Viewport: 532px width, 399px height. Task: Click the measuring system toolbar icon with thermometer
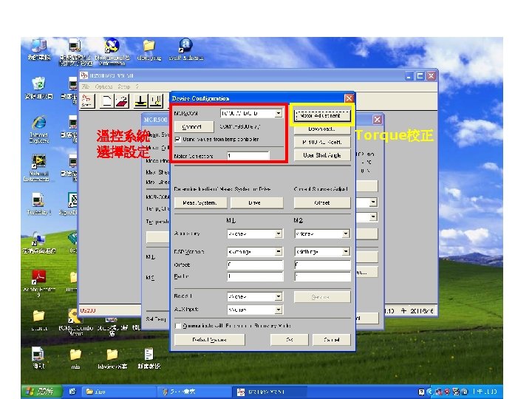tap(155, 101)
